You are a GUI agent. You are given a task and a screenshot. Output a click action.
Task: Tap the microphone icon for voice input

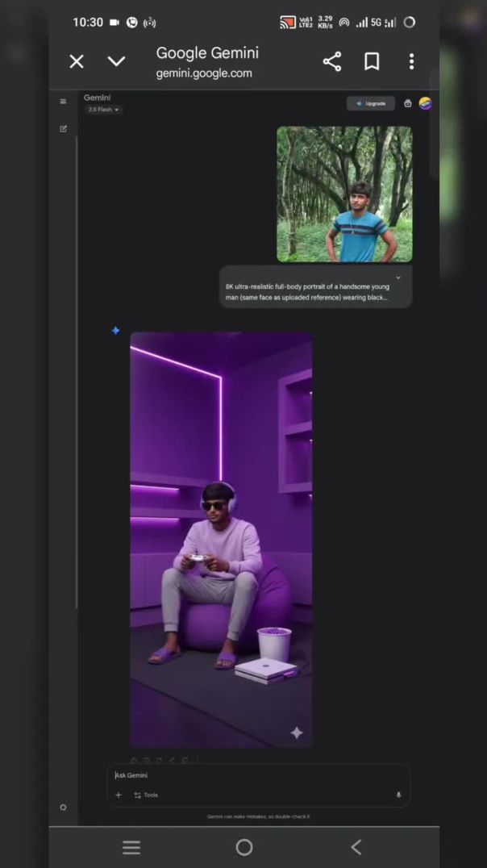[x=398, y=795]
